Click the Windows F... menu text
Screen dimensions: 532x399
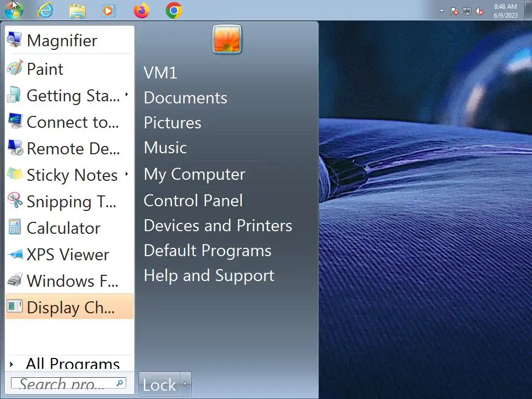(x=73, y=281)
